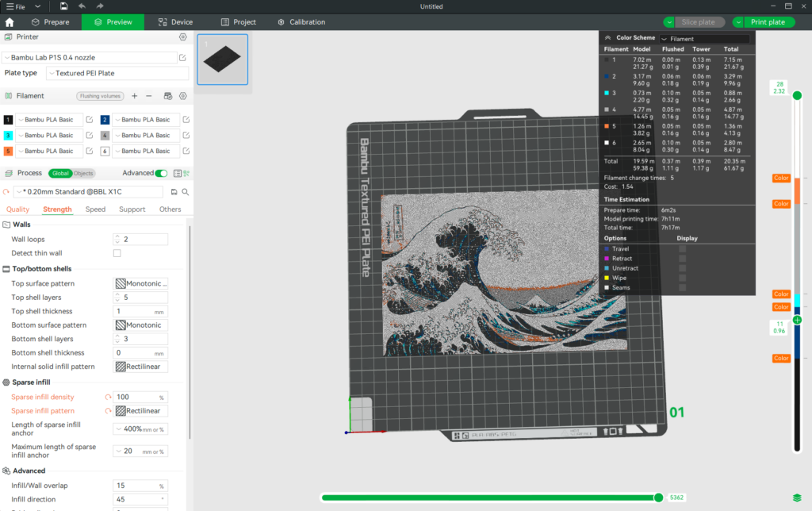Viewport: 812px width, 511px height.
Task: Open Flushing volumes button
Action: 101,96
